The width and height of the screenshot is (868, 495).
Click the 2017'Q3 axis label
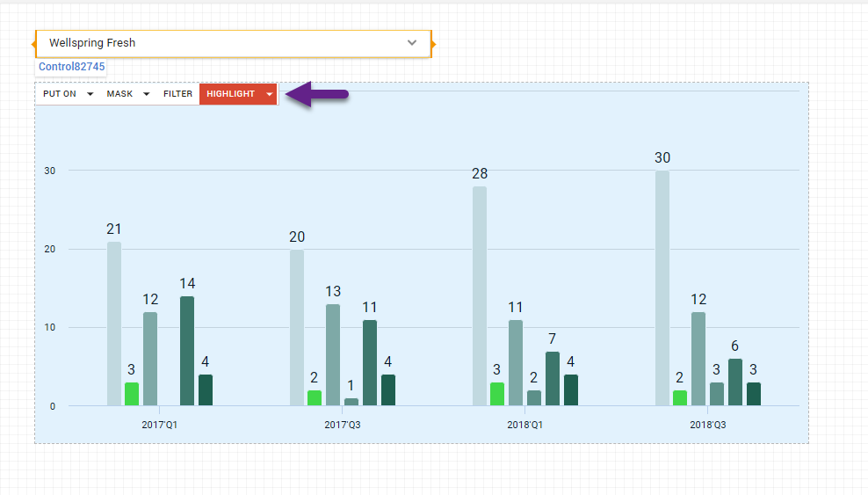pyautogui.click(x=343, y=425)
